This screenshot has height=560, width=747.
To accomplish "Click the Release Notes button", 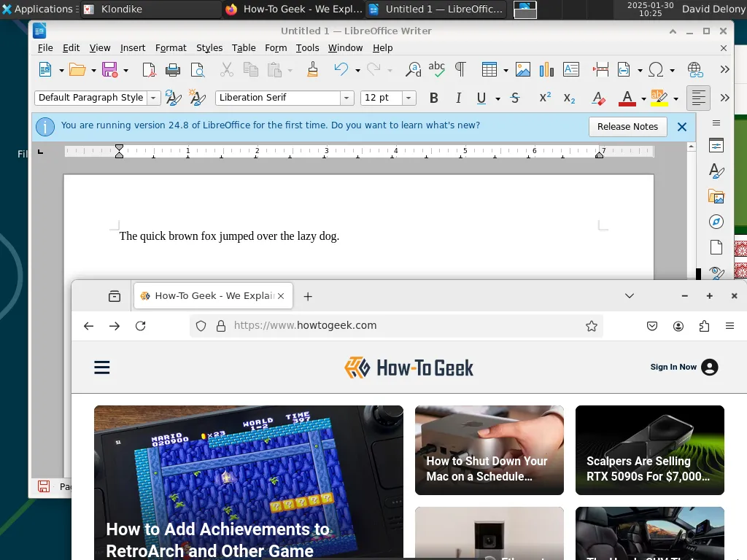I will click(627, 126).
